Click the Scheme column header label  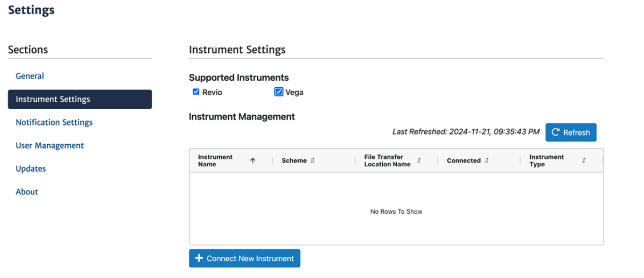294,161
